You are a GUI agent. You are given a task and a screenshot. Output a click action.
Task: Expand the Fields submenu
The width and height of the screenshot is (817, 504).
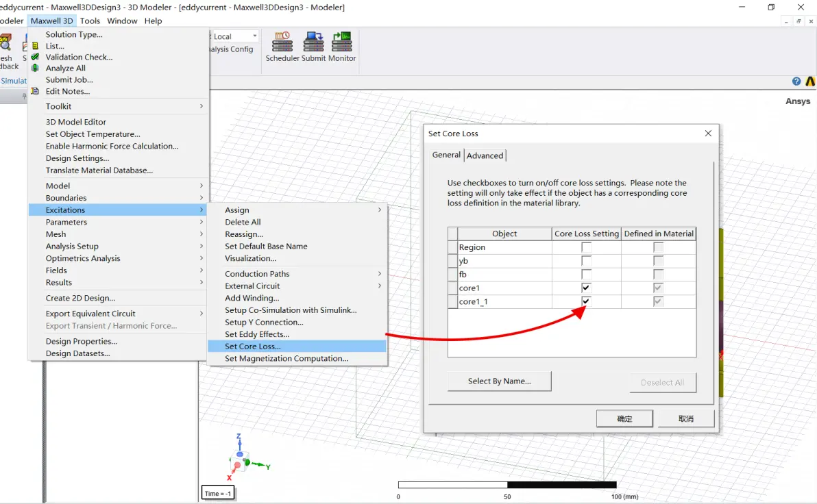pos(119,270)
